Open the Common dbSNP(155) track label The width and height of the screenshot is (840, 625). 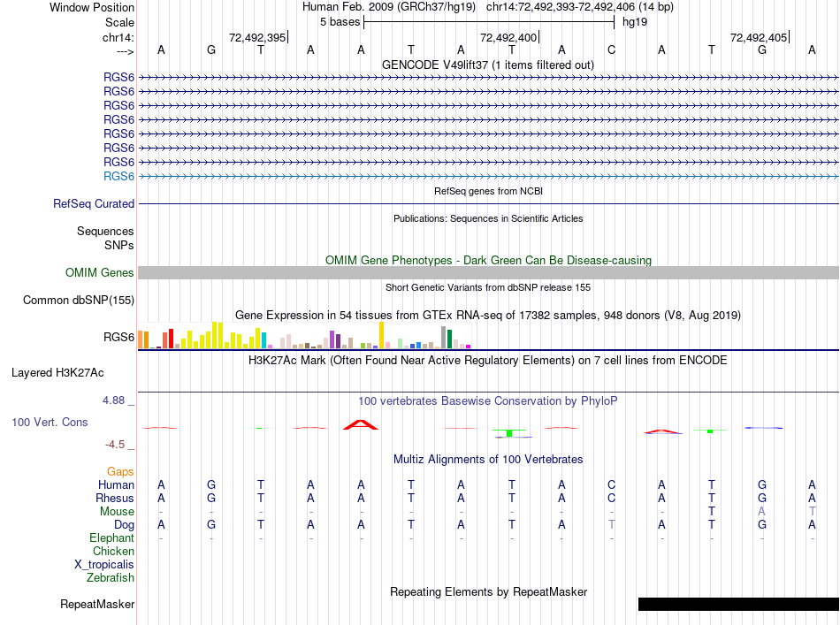pos(78,300)
